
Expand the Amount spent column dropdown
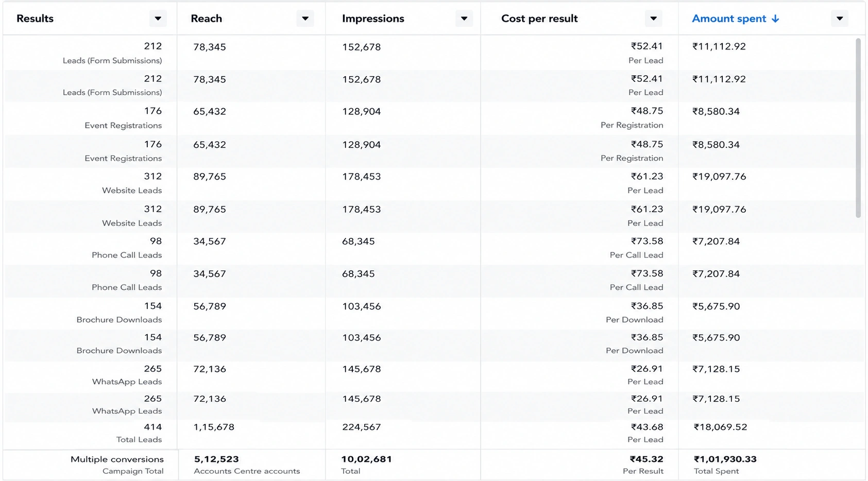(x=840, y=19)
